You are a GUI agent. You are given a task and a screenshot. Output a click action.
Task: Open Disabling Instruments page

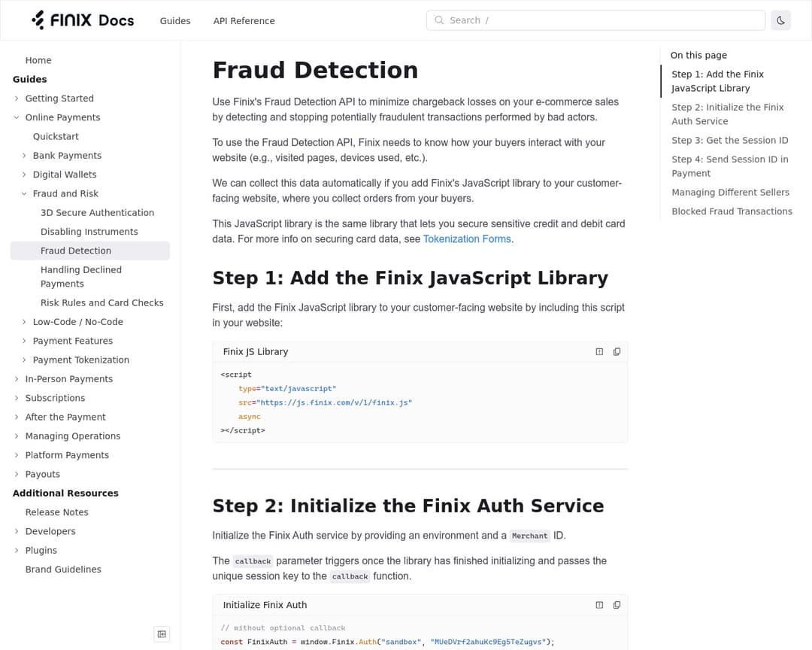[89, 232]
